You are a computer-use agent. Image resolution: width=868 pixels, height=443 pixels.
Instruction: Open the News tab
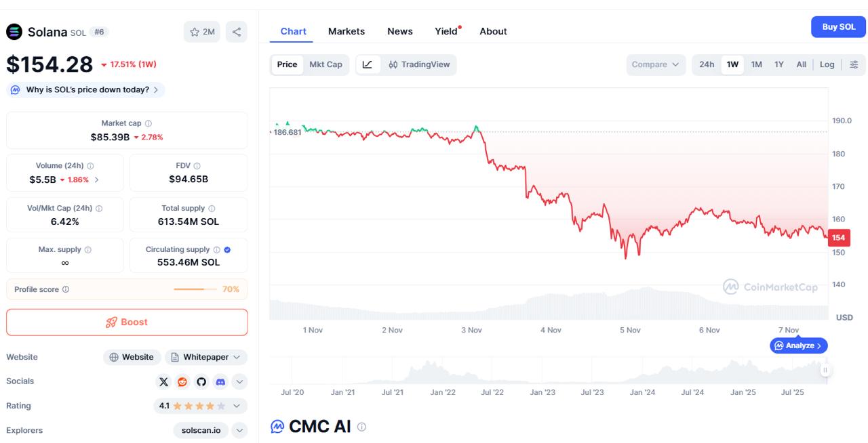(x=399, y=31)
